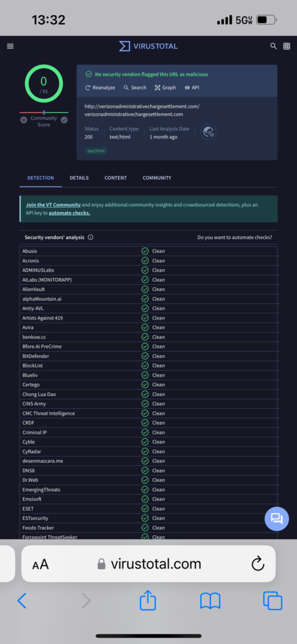Click the Certego clean check icon
The width and height of the screenshot is (297, 644).
(x=145, y=384)
